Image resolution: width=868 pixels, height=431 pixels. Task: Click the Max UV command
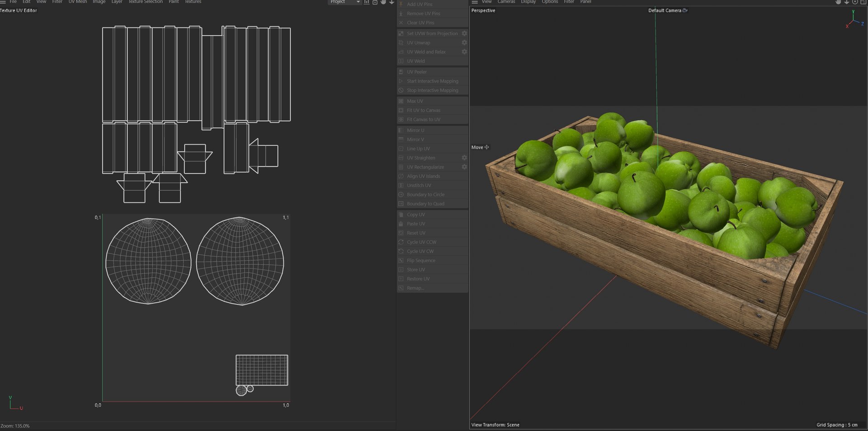(x=432, y=101)
